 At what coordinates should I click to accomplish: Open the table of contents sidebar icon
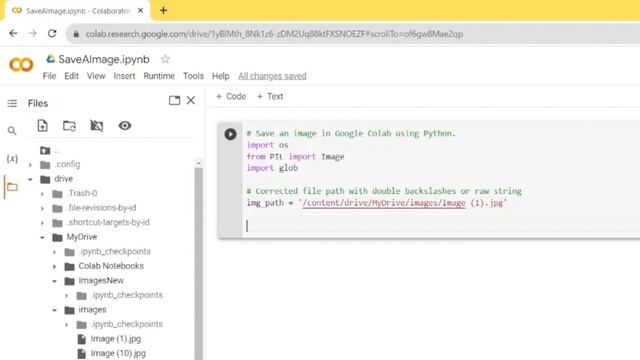[12, 103]
